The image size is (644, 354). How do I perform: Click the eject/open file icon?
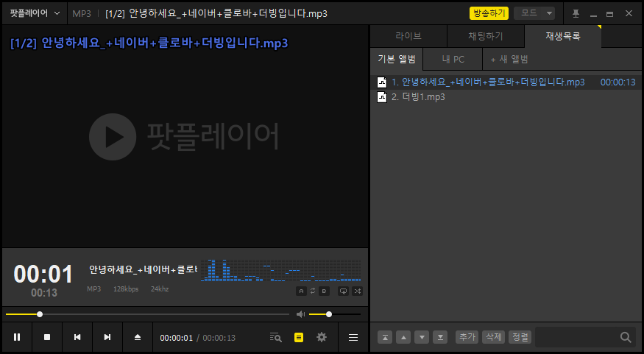tap(138, 337)
